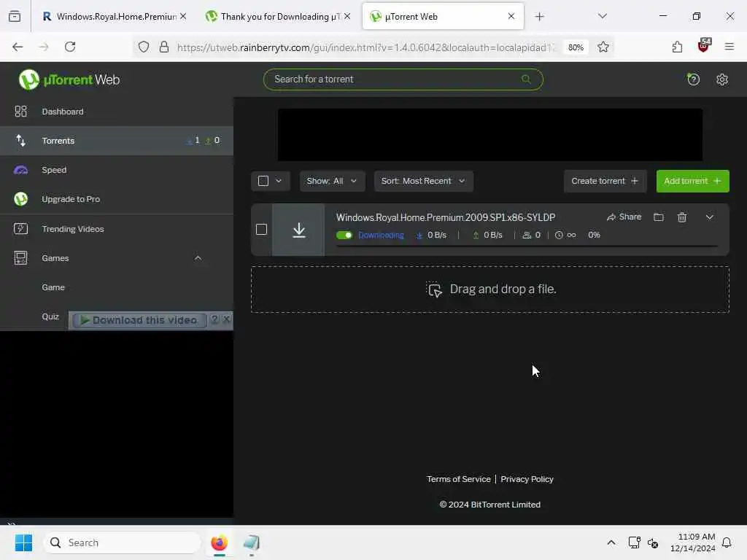Click the taskbar Search box
Screen dimensions: 747x560
[x=122, y=542]
